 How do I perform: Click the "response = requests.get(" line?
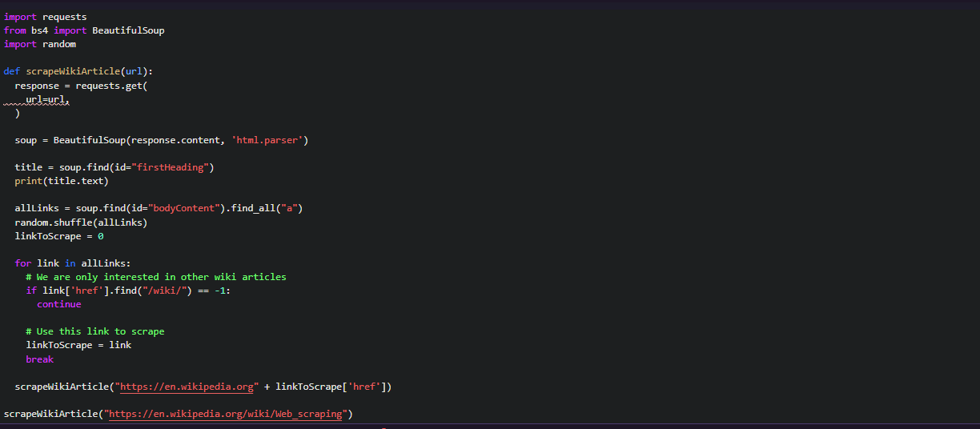coord(81,85)
